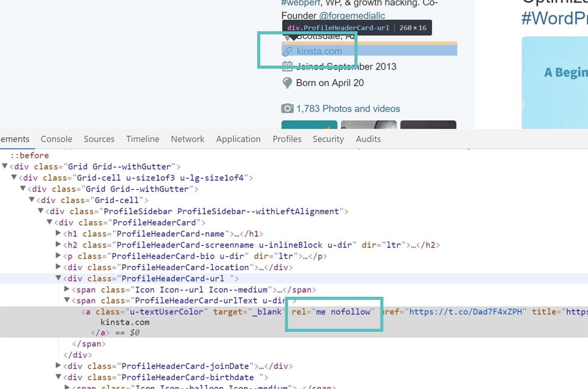The height and width of the screenshot is (389, 588).
Task: Click the #WordPr hashtag link
Action: (554, 18)
